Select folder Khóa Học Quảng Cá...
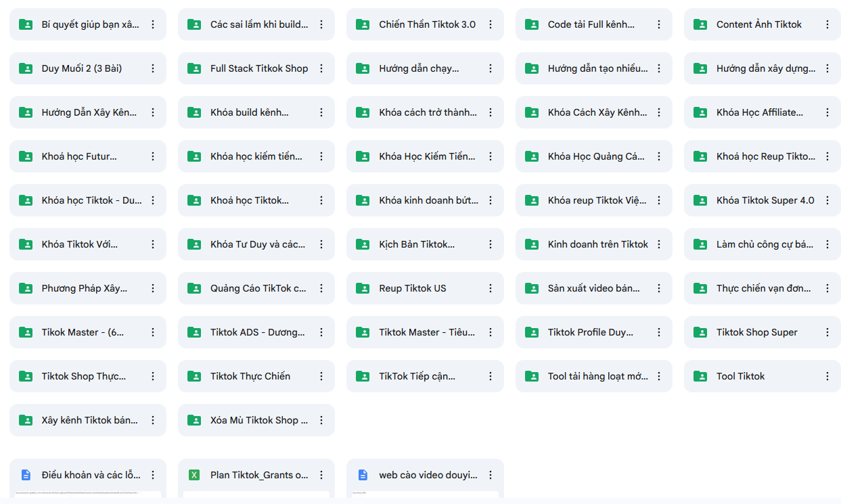The width and height of the screenshot is (841, 504). pyautogui.click(x=594, y=156)
